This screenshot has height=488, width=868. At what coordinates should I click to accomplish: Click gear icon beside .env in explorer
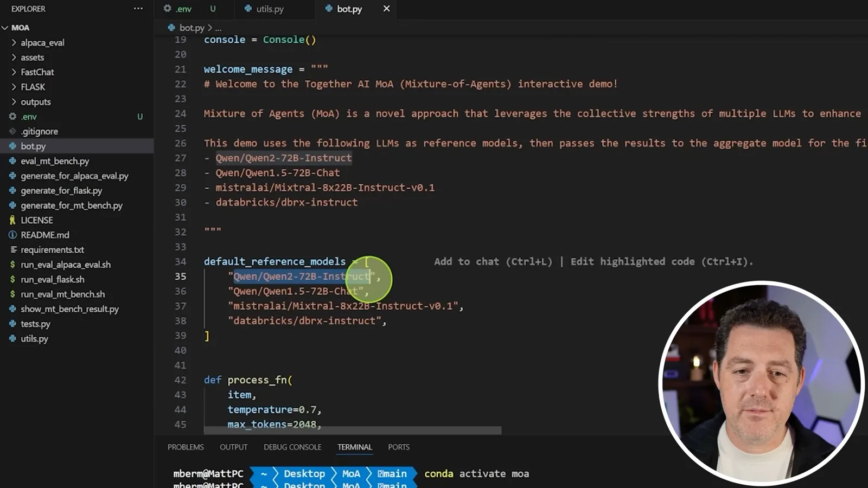(12, 117)
